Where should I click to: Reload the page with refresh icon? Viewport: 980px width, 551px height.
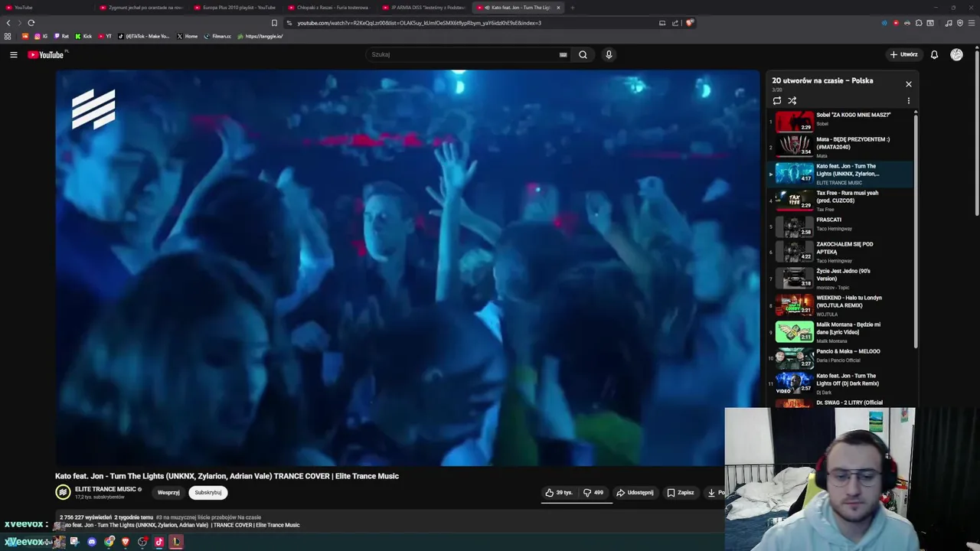point(31,23)
